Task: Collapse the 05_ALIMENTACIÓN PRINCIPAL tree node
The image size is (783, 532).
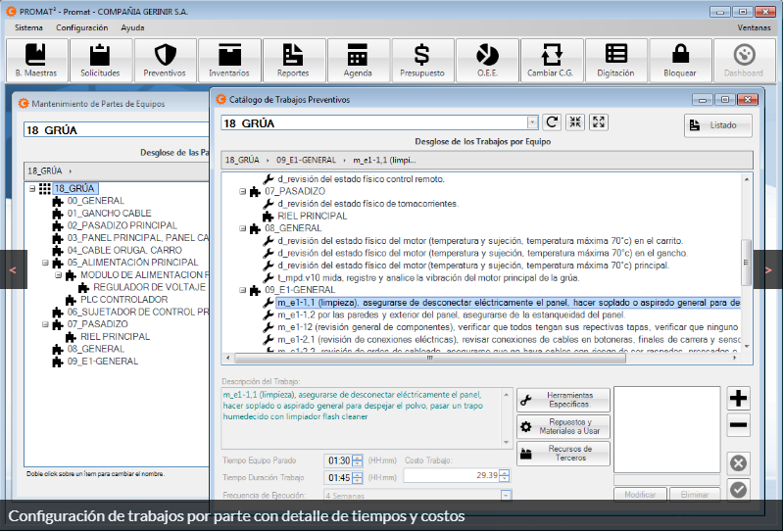Action: point(45,263)
